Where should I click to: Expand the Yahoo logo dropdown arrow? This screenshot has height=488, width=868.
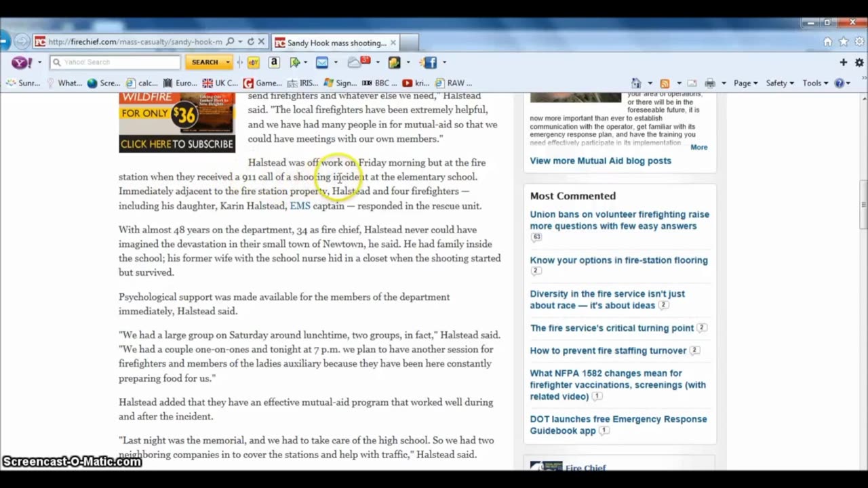tap(39, 62)
